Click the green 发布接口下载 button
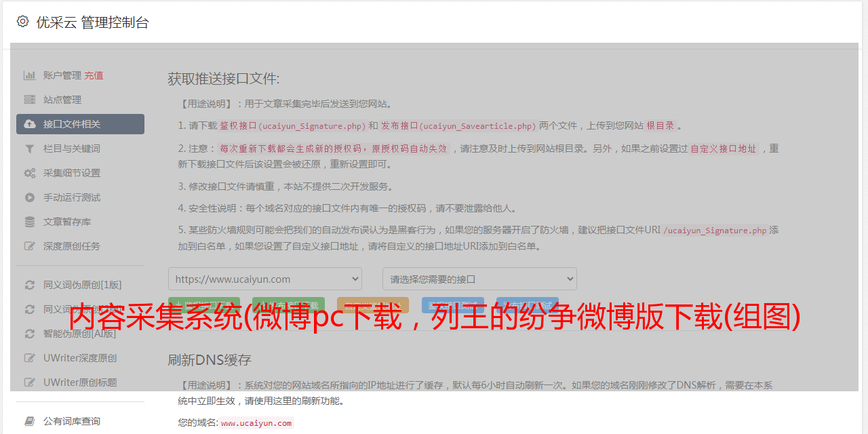Viewport: 868px width, 434px height. [x=288, y=306]
